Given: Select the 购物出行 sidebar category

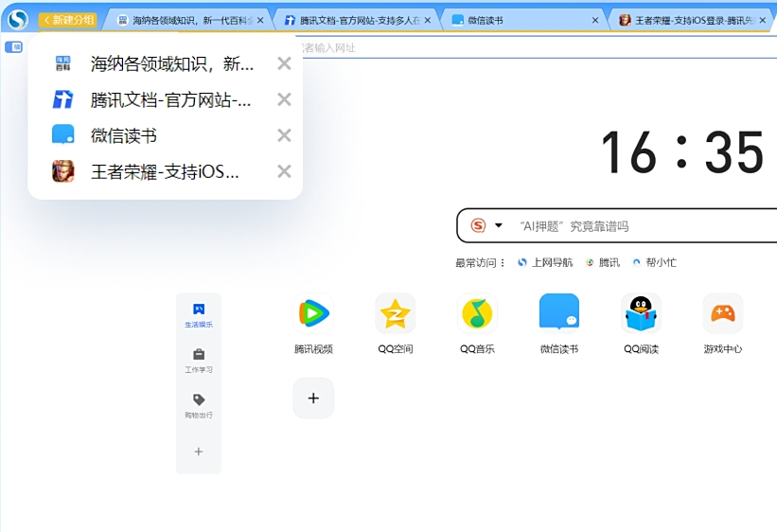Looking at the screenshot, I should pos(199,406).
